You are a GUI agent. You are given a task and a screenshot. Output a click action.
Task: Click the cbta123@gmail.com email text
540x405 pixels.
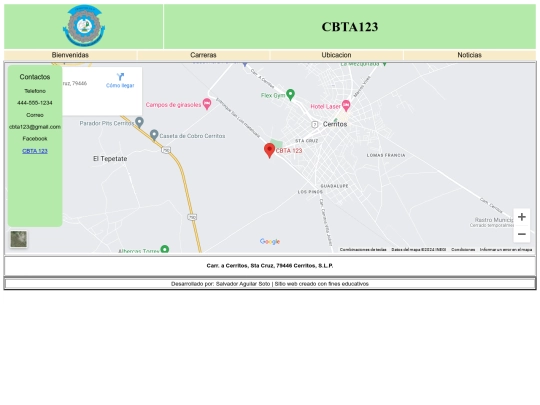[35, 127]
